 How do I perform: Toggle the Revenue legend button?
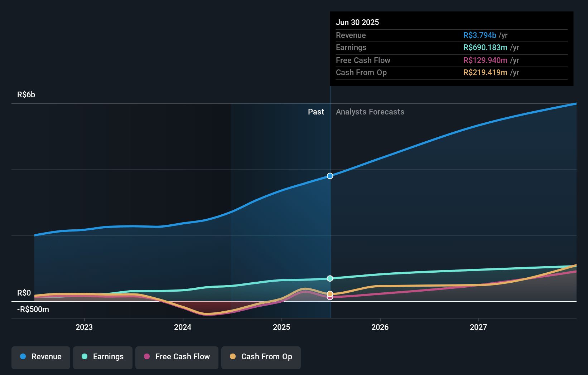41,357
